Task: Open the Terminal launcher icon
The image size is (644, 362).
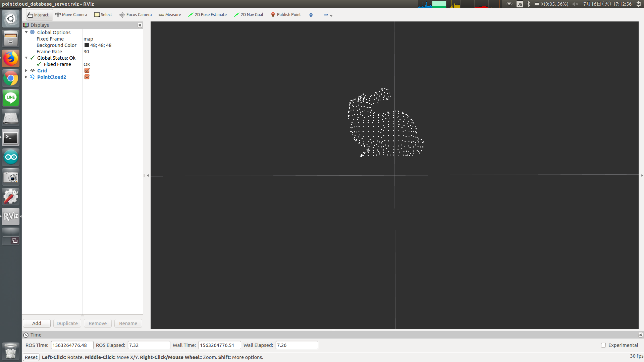Action: 11,138
